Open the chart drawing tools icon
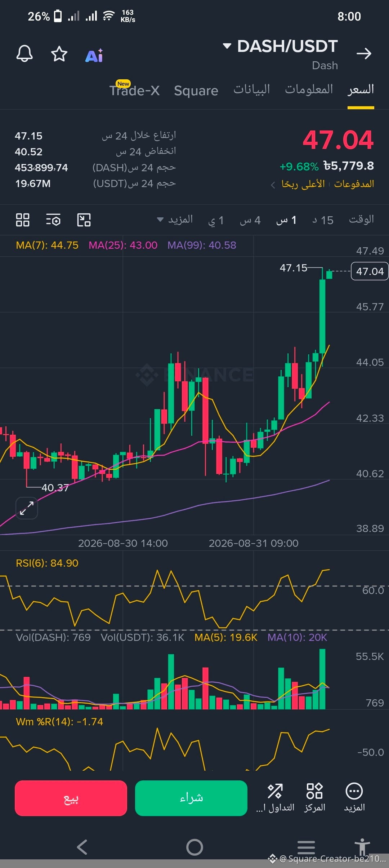 click(x=84, y=220)
